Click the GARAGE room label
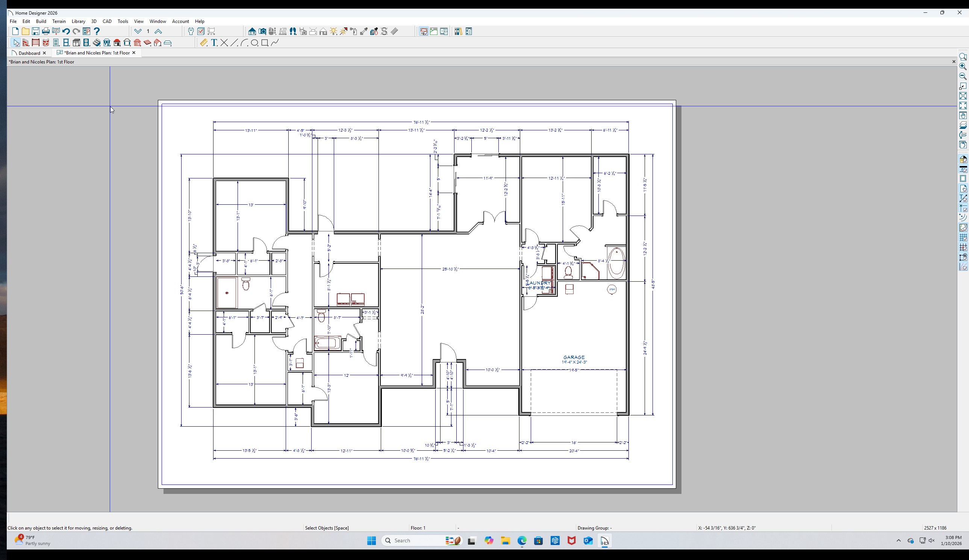Image resolution: width=969 pixels, height=560 pixels. (x=574, y=357)
